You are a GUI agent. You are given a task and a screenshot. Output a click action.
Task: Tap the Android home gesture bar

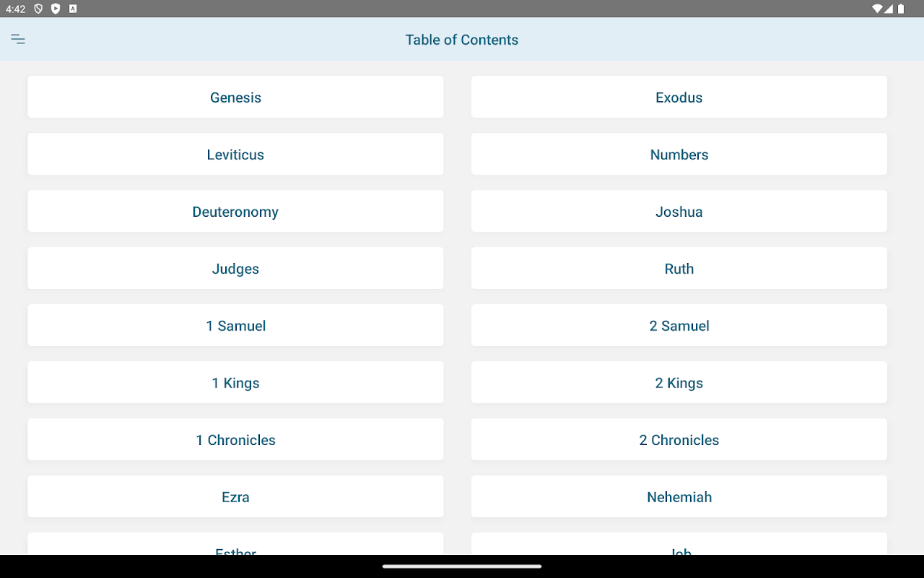tap(462, 566)
